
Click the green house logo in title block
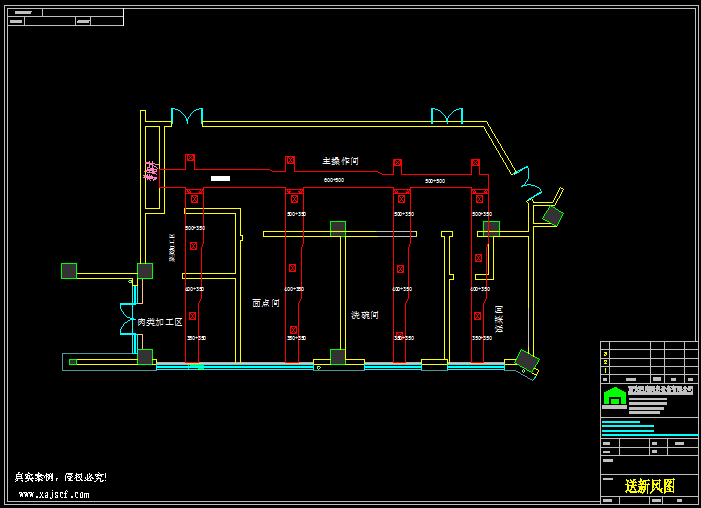tap(615, 396)
